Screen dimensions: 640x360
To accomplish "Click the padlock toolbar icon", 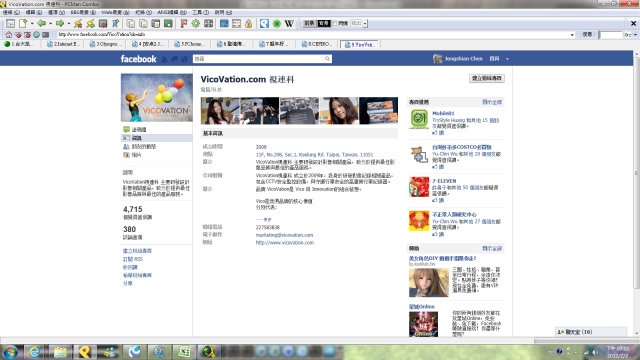I will [x=249, y=24].
